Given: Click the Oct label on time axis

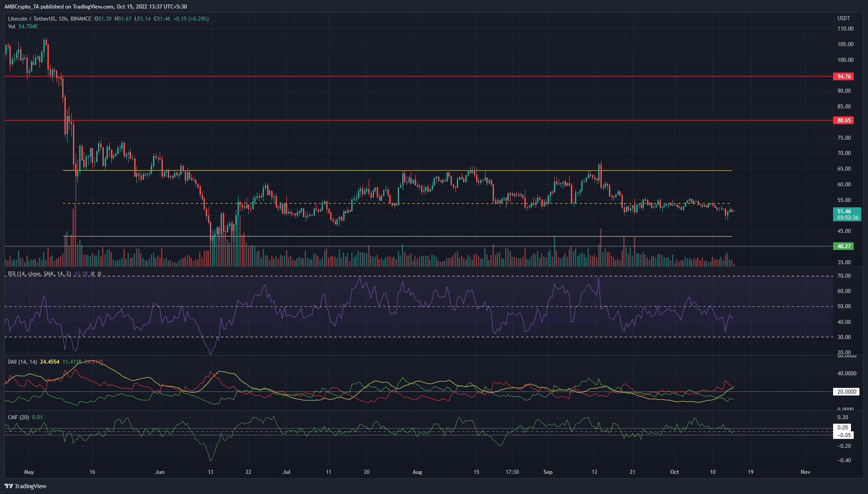Looking at the screenshot, I should tap(674, 472).
